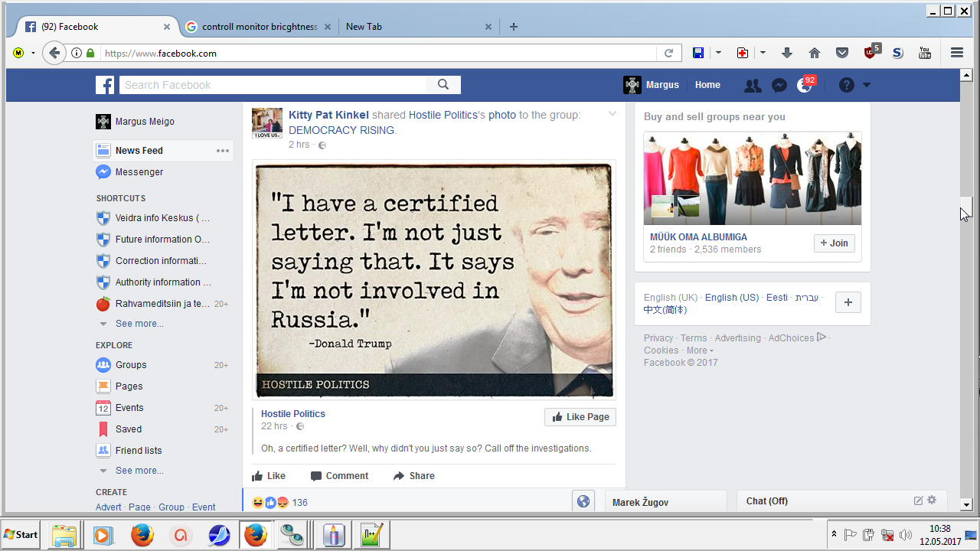This screenshot has width=980, height=551.
Task: Open the post options chevron
Action: [612, 114]
